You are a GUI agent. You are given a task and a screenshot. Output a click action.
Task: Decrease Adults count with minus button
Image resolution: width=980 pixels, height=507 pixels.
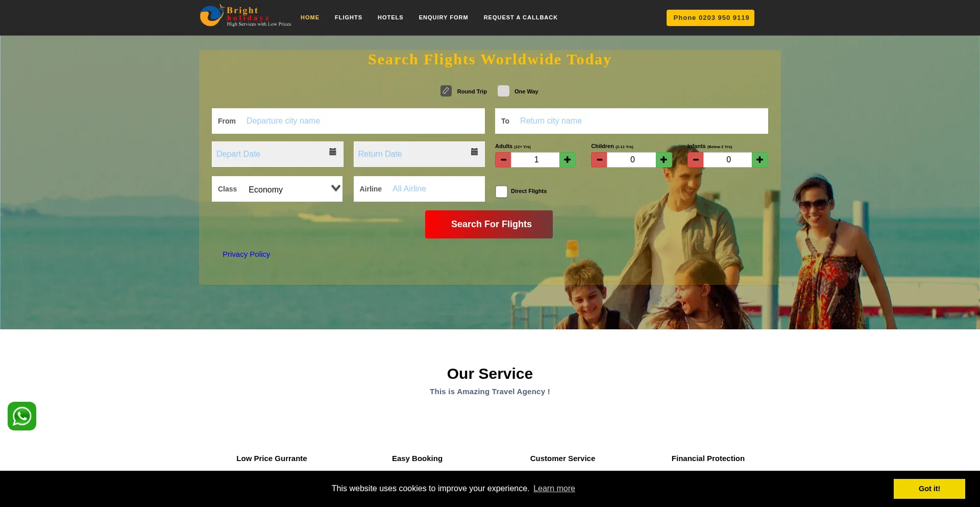click(503, 160)
